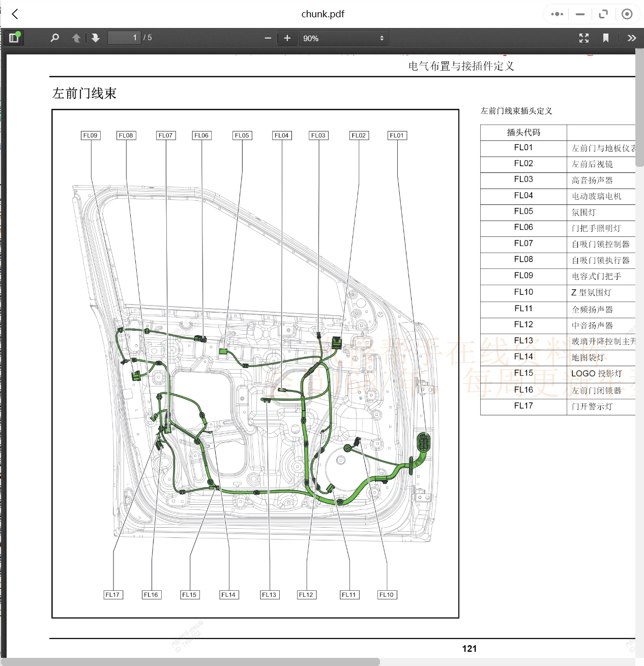
Task: Expand the additional tools chevron menu
Action: point(632,38)
